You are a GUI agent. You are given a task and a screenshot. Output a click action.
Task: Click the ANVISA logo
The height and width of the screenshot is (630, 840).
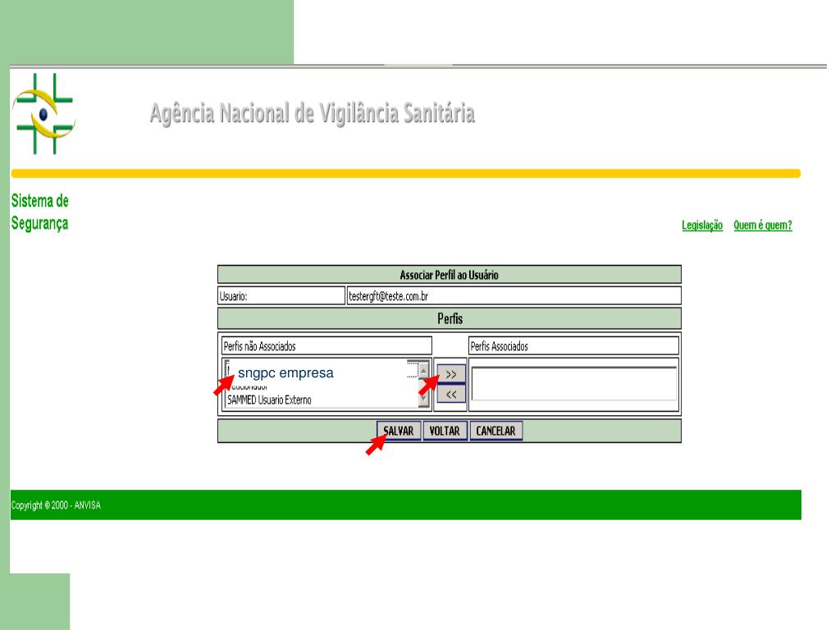(44, 113)
